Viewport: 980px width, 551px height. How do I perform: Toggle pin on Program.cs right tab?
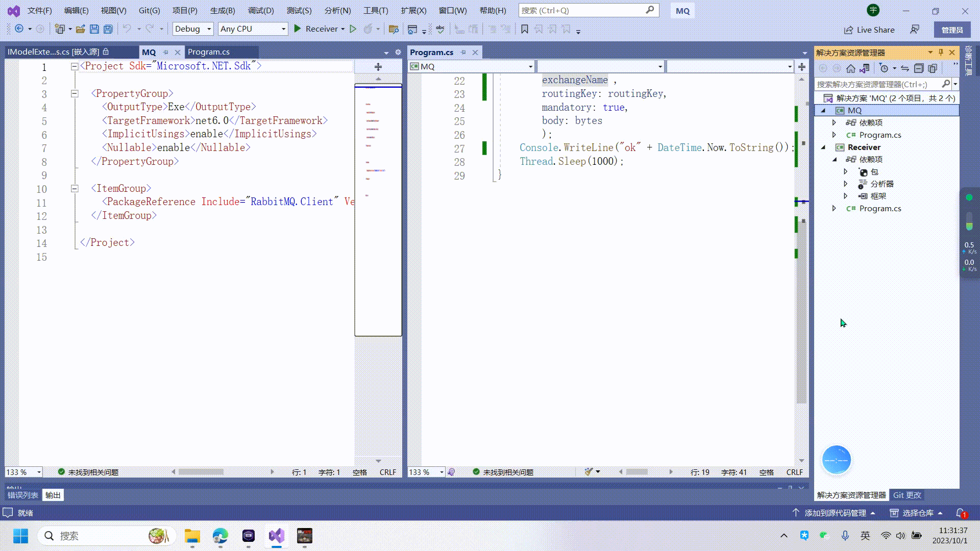(463, 53)
